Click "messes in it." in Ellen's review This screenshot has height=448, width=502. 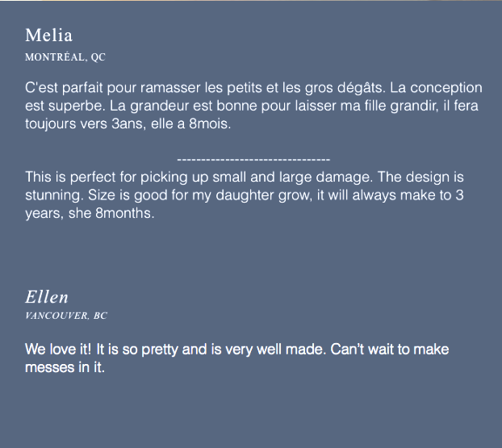(65, 369)
